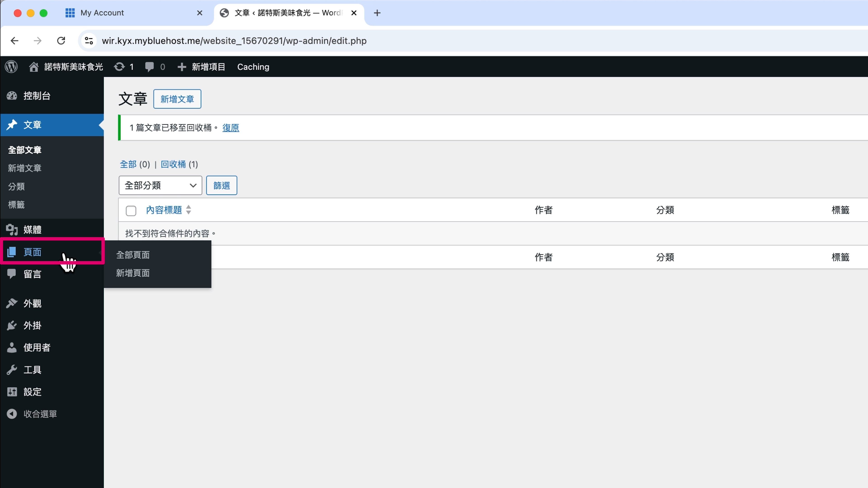Screen dimensions: 868x488
Task: Open the 外觀 menu label
Action: (x=32, y=303)
